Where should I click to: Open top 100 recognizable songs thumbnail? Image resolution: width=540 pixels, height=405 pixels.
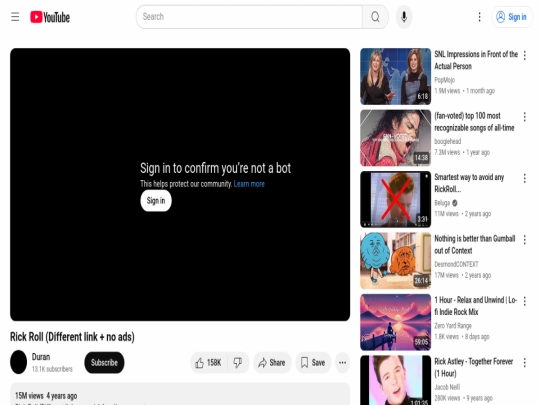(395, 138)
